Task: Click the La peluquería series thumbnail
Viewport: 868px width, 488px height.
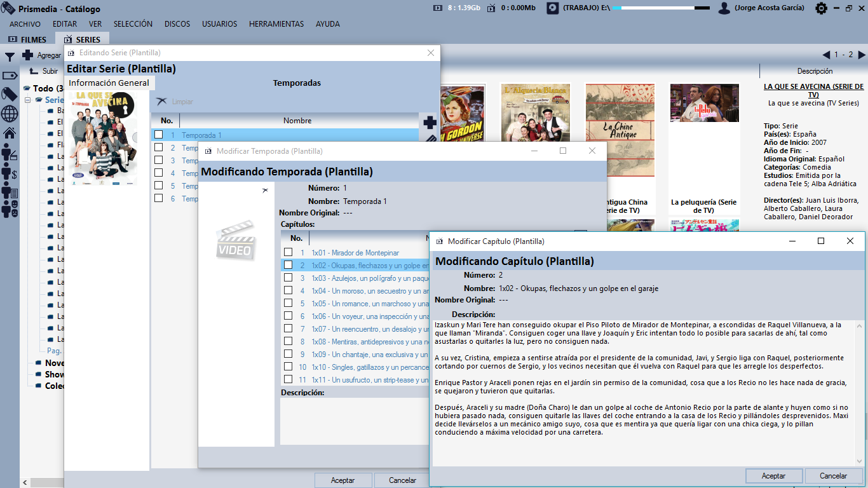Action: click(x=704, y=103)
